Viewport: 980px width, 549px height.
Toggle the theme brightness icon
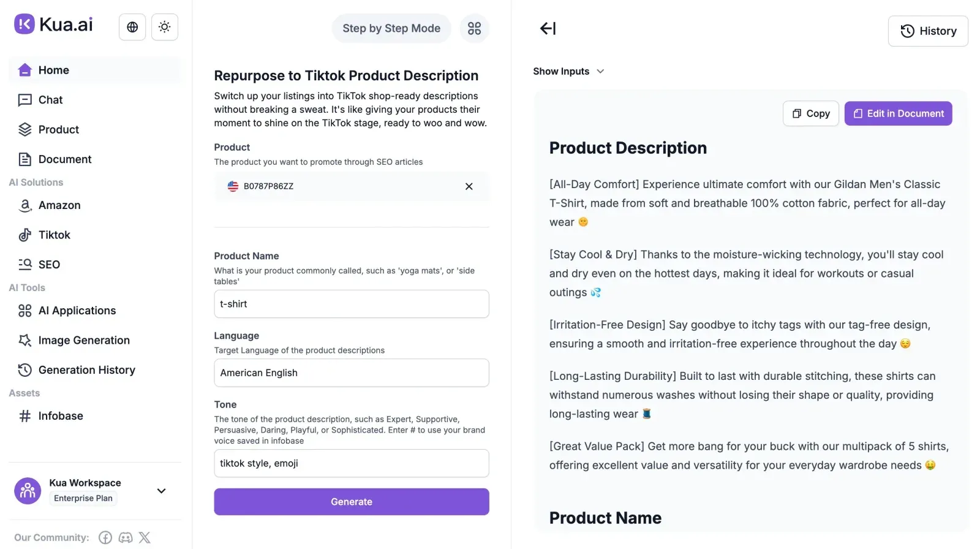point(164,26)
